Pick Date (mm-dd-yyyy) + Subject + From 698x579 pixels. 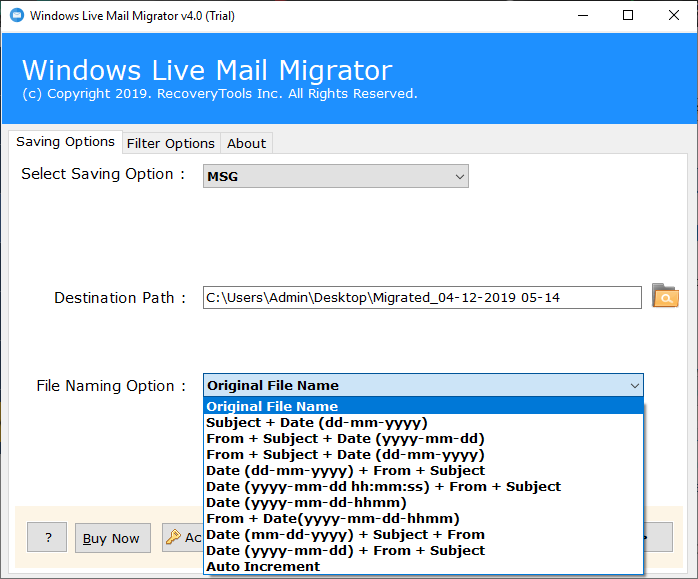[423, 534]
